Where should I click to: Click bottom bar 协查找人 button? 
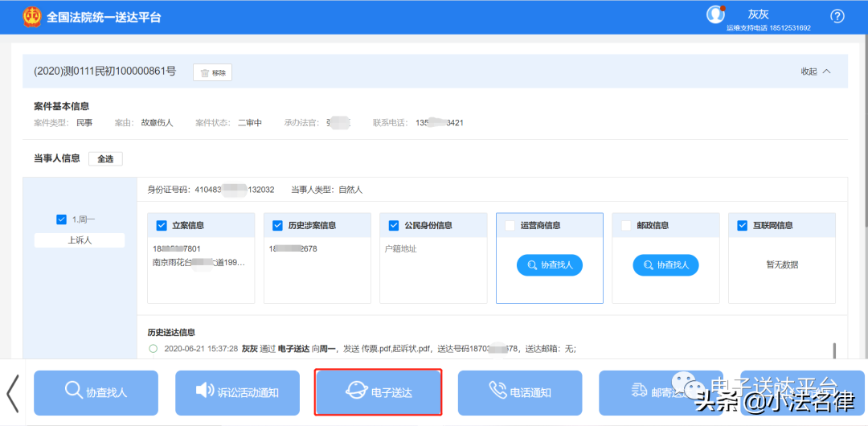pos(96,393)
